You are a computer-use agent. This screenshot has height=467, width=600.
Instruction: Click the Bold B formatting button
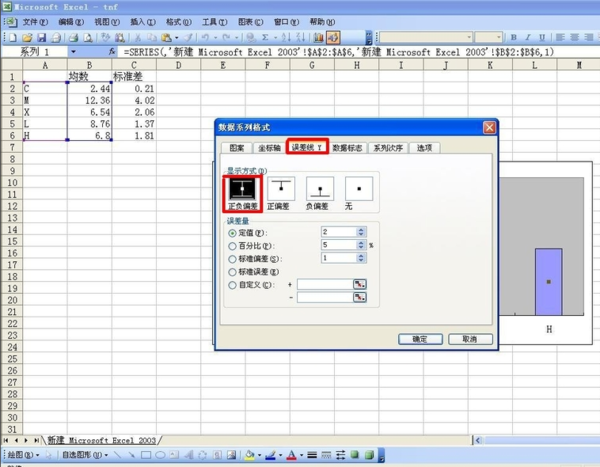[514, 38]
